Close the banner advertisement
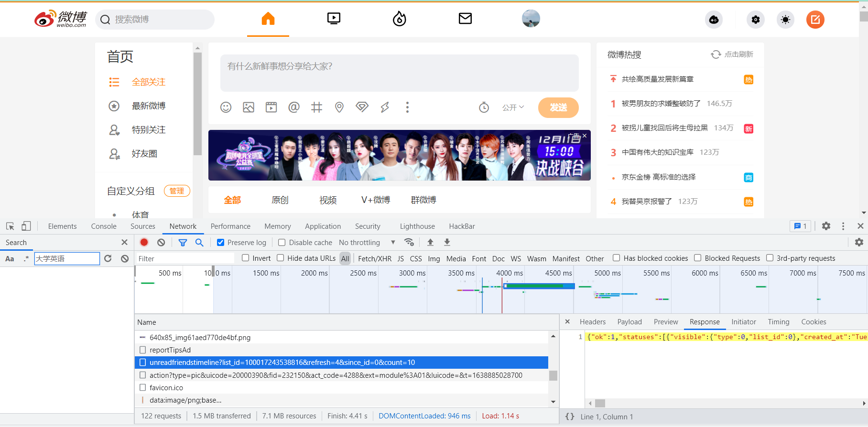Image resolution: width=868 pixels, height=427 pixels. pos(585,136)
